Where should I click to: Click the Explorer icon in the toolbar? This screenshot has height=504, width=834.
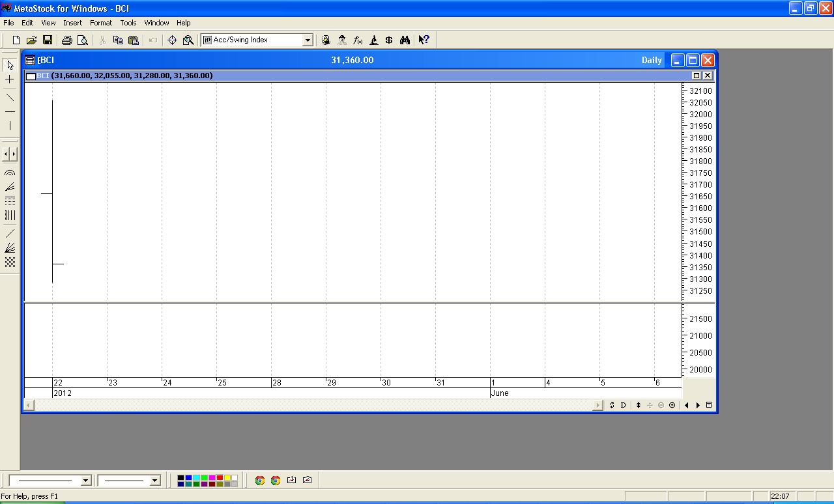(326, 40)
